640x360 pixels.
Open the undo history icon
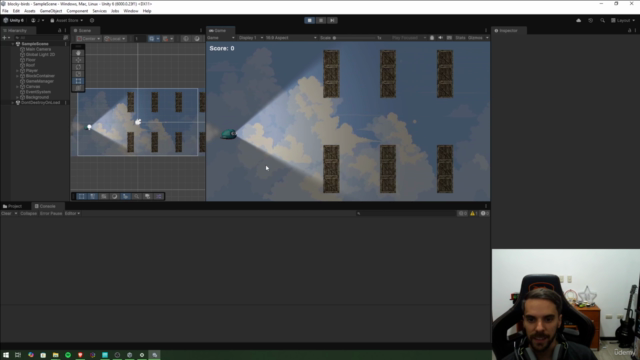pos(590,20)
